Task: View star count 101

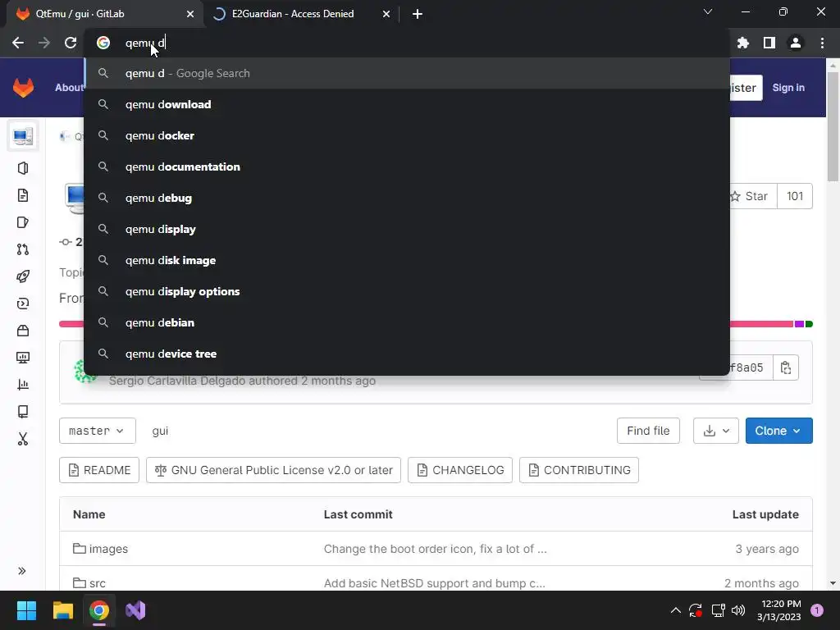Action: [794, 196]
